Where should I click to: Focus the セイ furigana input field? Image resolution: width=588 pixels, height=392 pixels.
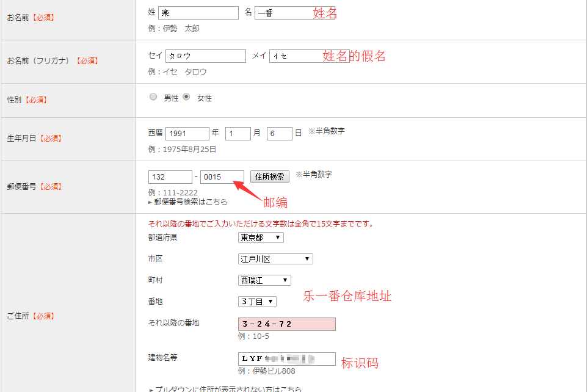click(205, 56)
